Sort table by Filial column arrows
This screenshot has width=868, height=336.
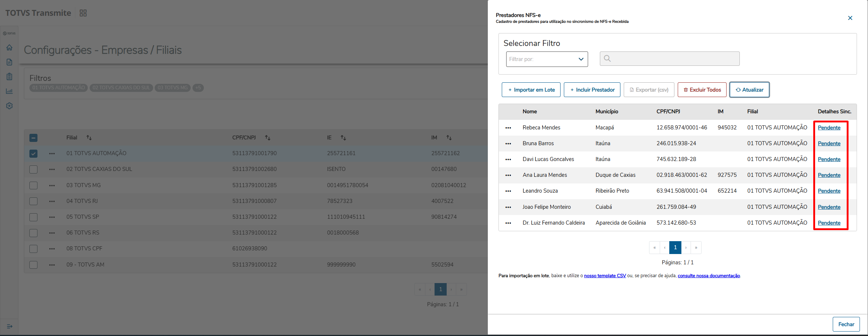tap(89, 137)
